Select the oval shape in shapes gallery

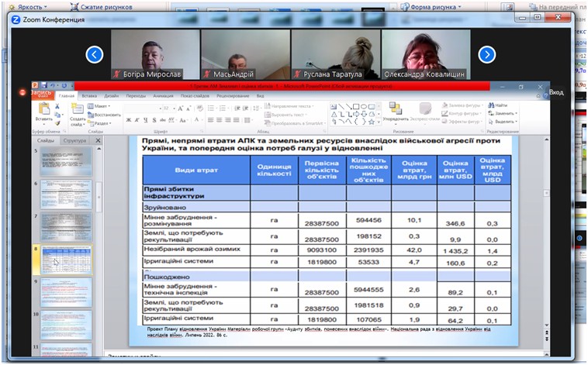(364, 107)
